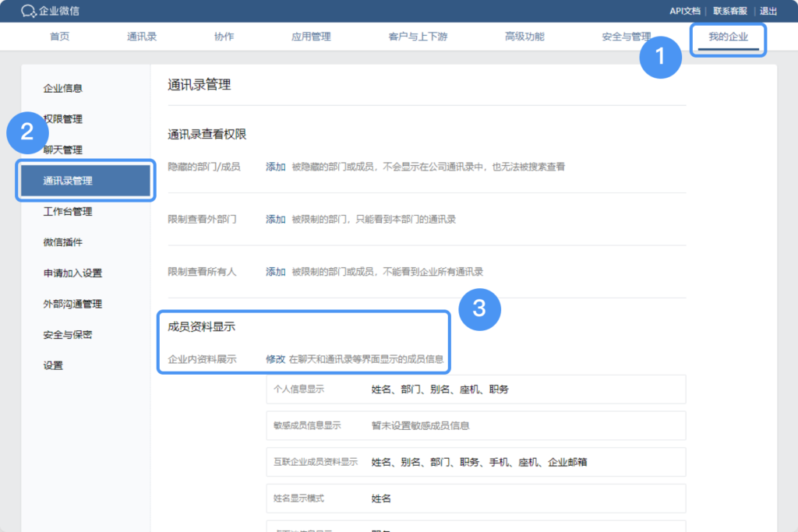Select 首页 in top navigation
Image resolution: width=798 pixels, height=532 pixels.
[59, 37]
